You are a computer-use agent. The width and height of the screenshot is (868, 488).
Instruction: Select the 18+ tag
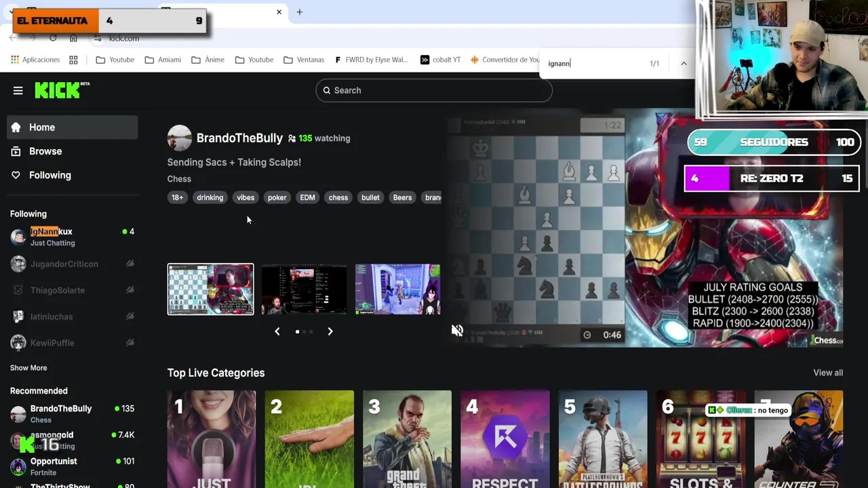(177, 197)
